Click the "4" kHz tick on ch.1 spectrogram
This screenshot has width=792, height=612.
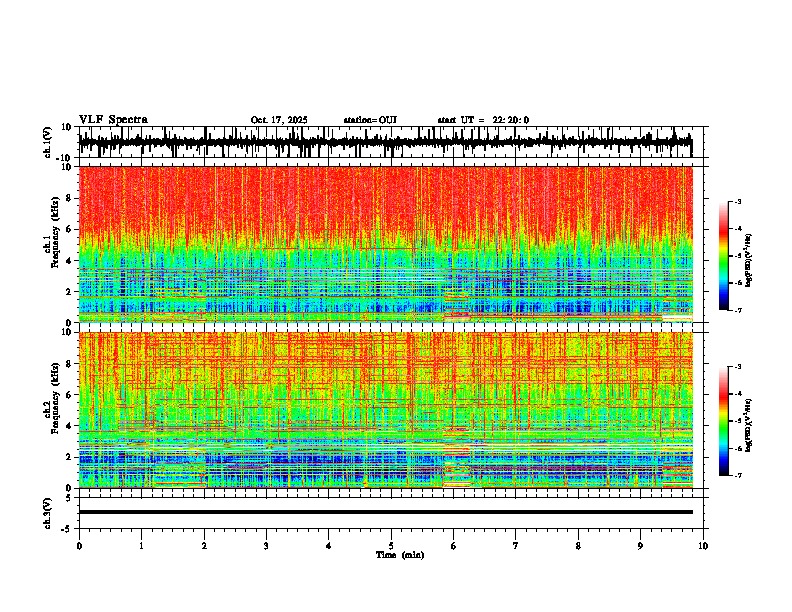click(70, 261)
